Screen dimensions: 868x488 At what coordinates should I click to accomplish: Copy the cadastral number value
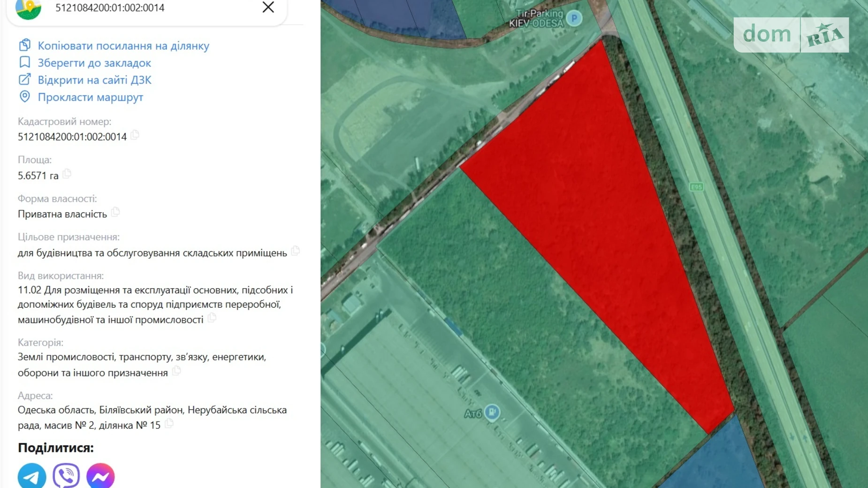pos(135,135)
